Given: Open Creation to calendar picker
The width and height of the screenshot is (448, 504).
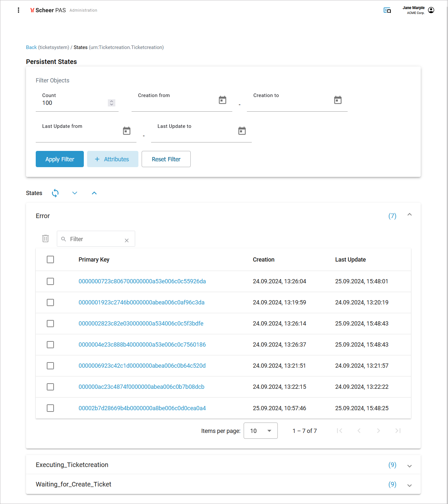Looking at the screenshot, I should point(338,100).
